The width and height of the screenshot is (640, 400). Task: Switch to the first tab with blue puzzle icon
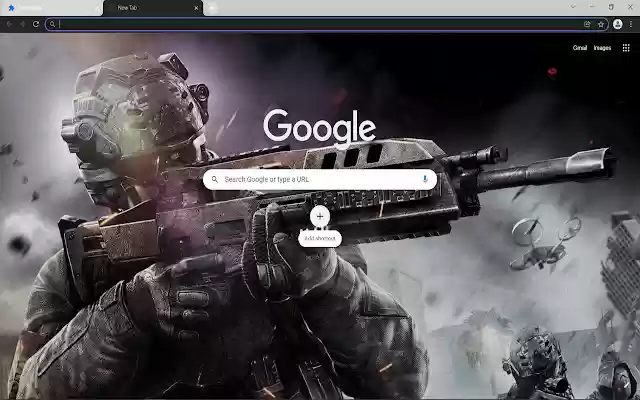[x=50, y=8]
